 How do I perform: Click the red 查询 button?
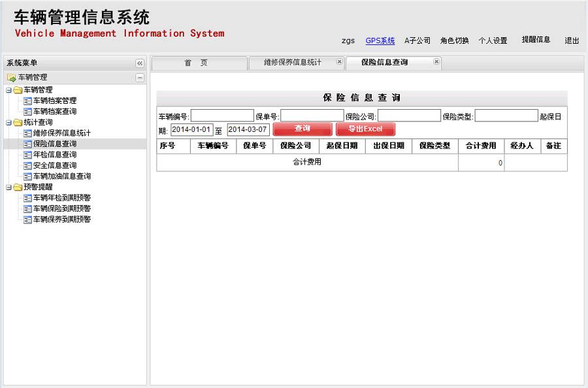302,129
